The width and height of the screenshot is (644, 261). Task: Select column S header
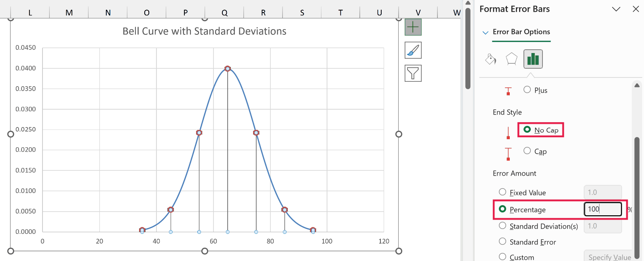[x=302, y=13]
